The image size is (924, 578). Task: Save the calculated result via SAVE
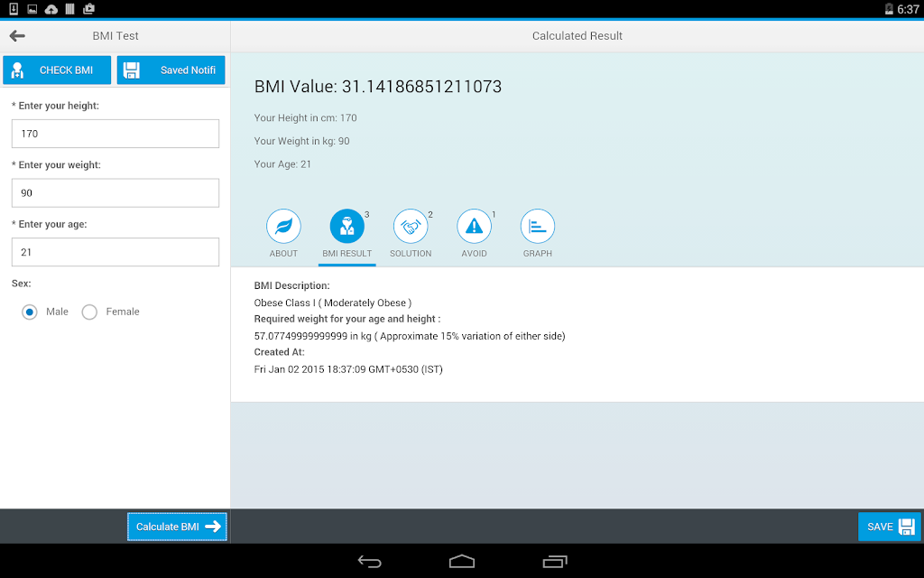click(889, 527)
